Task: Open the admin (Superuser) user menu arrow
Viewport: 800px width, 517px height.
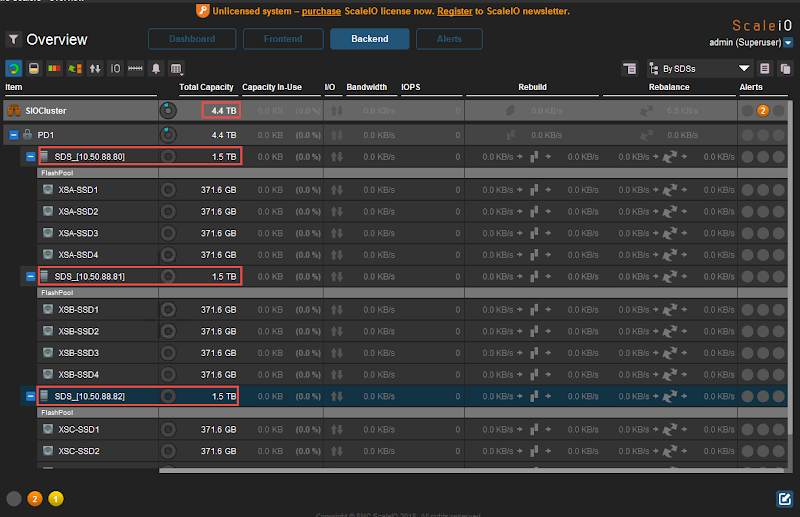Action: pos(788,42)
